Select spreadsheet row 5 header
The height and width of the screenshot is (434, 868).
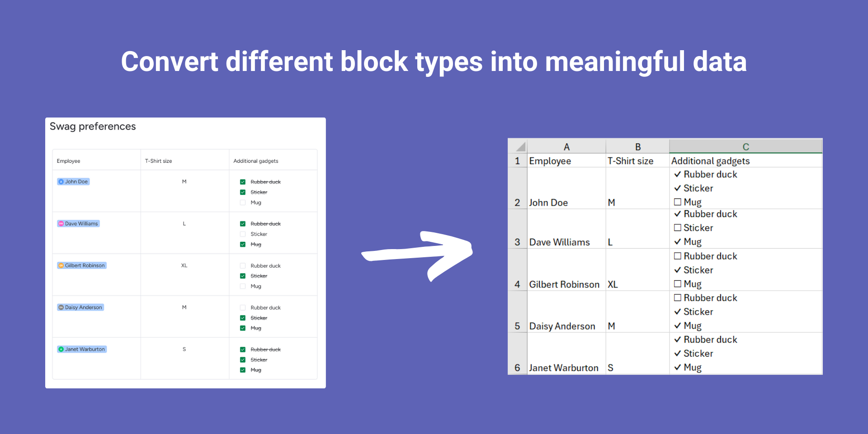tap(518, 312)
